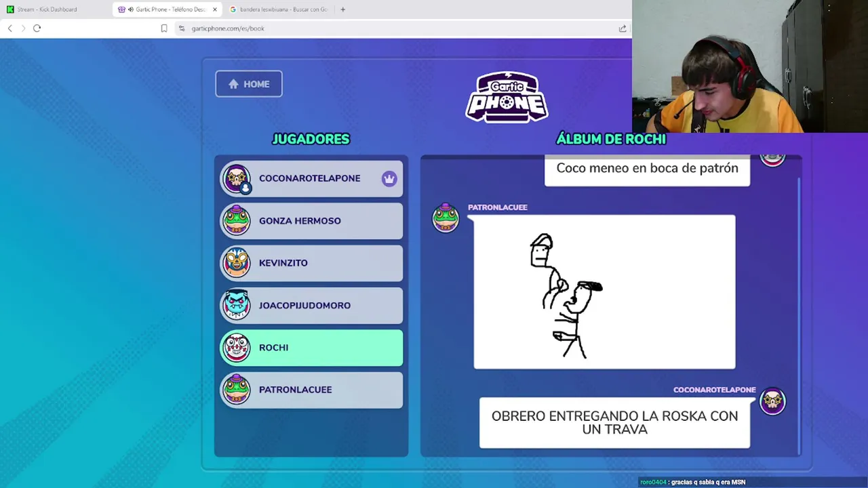The height and width of the screenshot is (488, 868).
Task: Click the share icon in the address bar
Action: 623,28
